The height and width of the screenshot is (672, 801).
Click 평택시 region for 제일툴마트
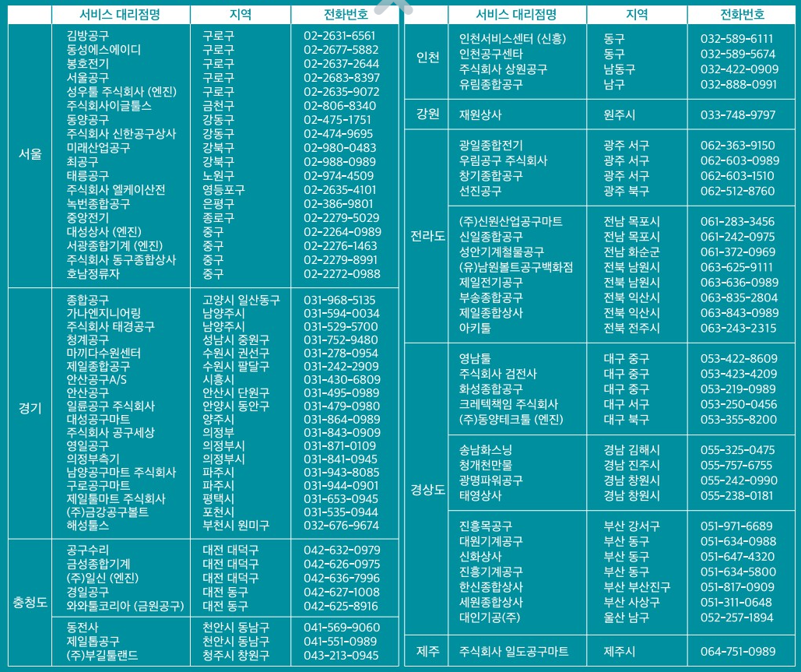click(x=218, y=499)
